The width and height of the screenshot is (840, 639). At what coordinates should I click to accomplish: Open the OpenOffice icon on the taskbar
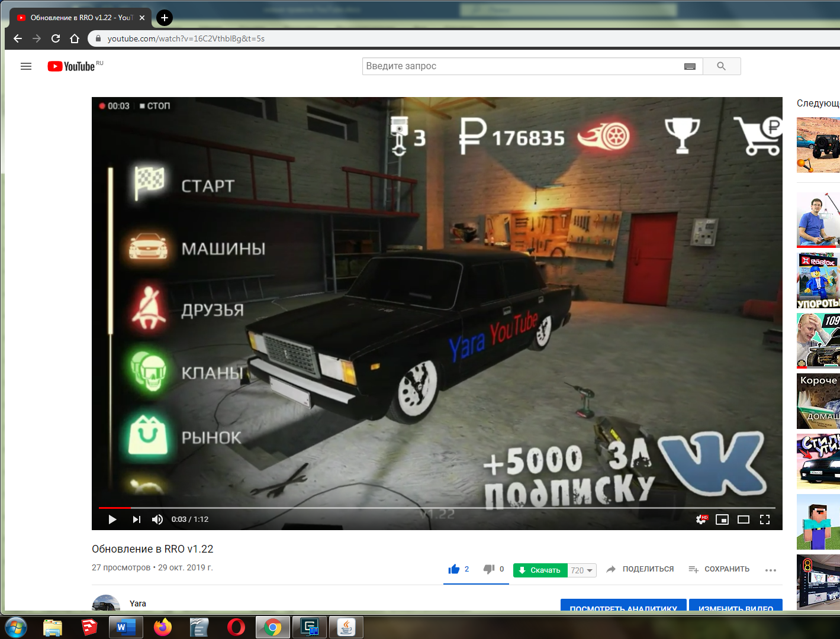(199, 627)
